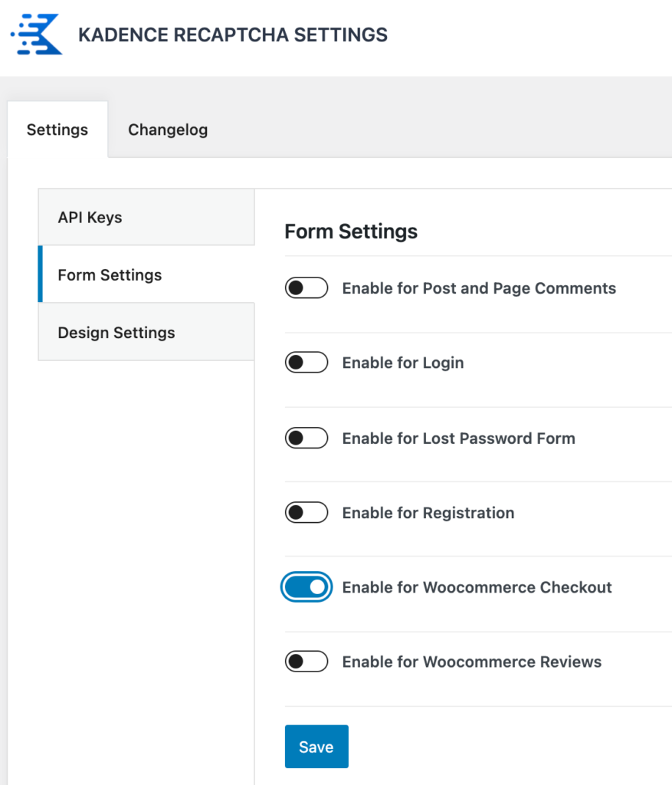Turn on the Lost Password Form switch
Image resolution: width=672 pixels, height=785 pixels.
(306, 438)
